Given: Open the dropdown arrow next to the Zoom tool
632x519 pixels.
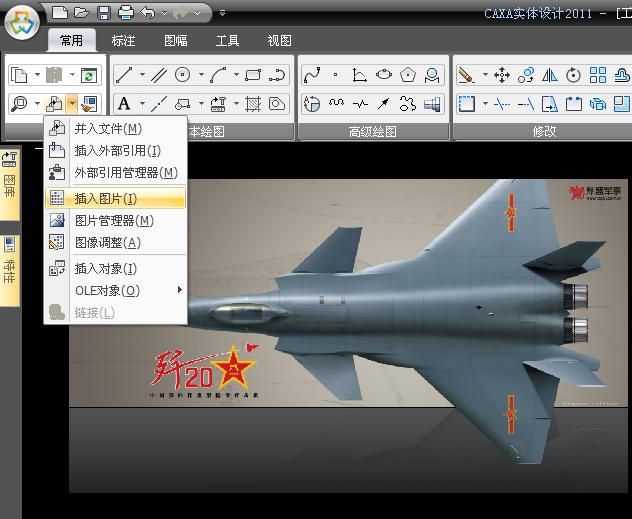Looking at the screenshot, I should pyautogui.click(x=37, y=104).
